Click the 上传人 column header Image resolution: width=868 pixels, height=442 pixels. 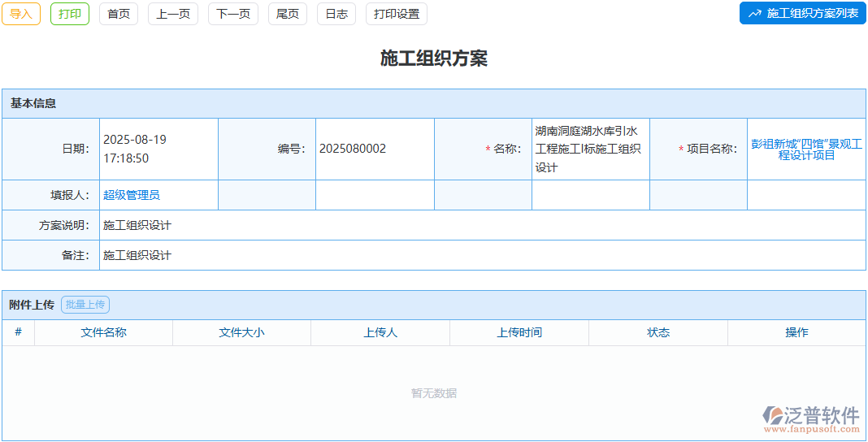click(x=380, y=332)
